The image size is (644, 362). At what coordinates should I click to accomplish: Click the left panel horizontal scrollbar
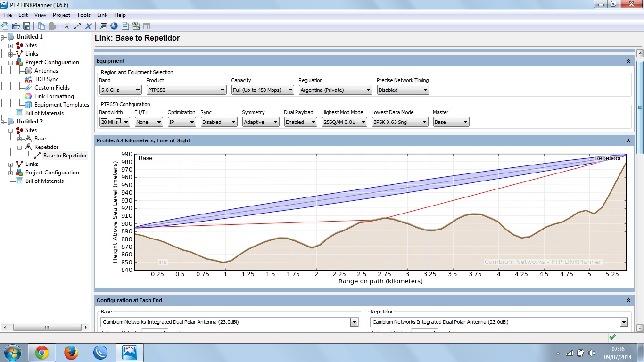[46, 327]
